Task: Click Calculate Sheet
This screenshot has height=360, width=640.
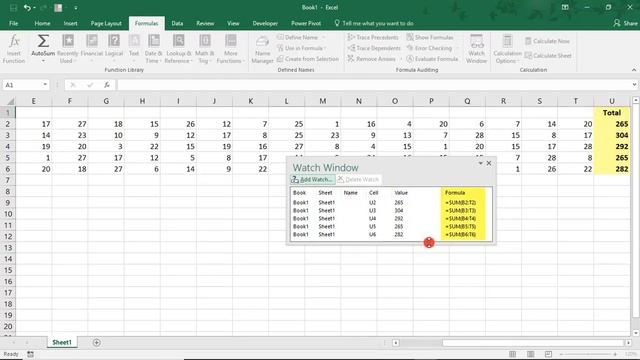Action: (548, 56)
